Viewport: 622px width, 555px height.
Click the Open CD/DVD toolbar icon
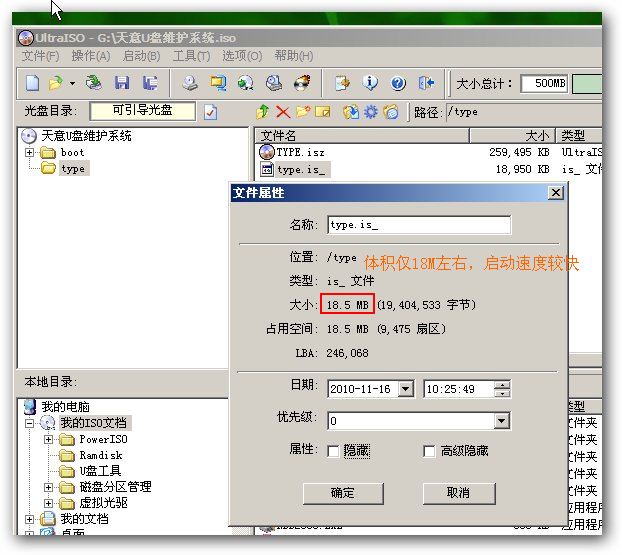94,83
